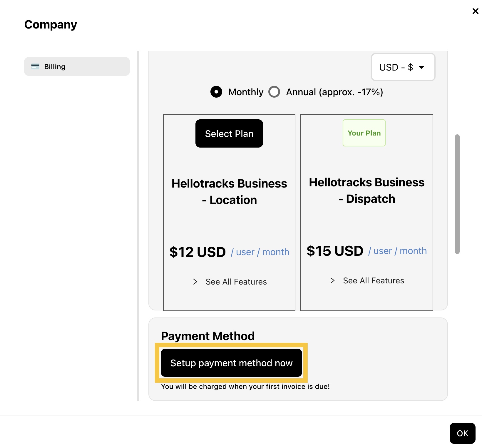Click chevron beside Dispatch plan features
Viewport: 482px width, 448px height.
pyautogui.click(x=332, y=280)
